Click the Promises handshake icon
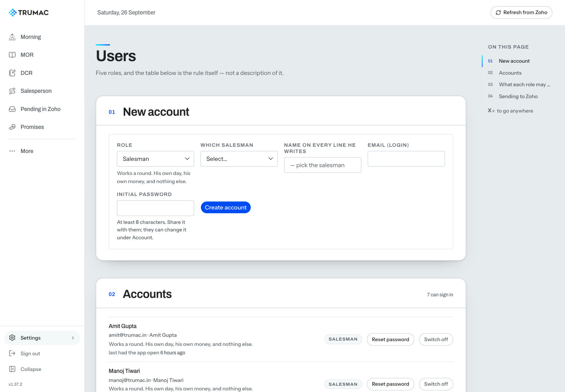 (x=12, y=127)
